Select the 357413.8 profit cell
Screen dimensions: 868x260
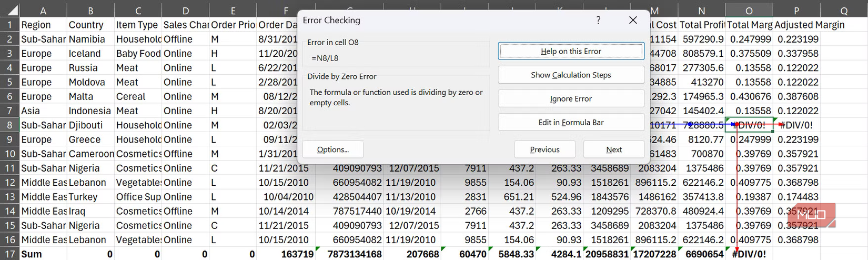coord(701,197)
